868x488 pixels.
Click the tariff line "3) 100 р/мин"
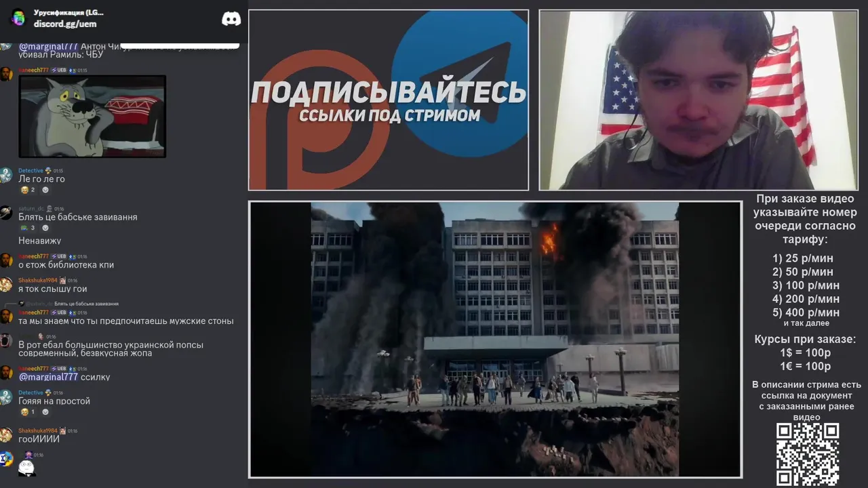(x=806, y=285)
